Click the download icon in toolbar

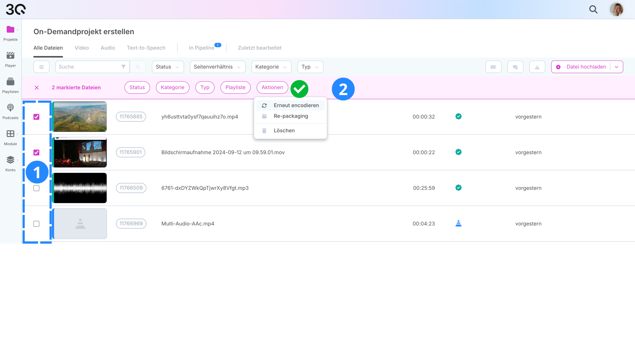tap(537, 67)
